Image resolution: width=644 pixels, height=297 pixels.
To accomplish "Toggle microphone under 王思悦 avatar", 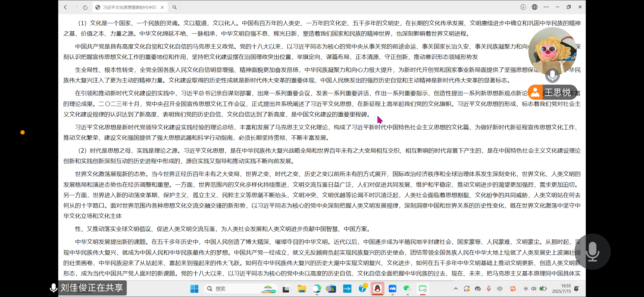I will click(552, 75).
